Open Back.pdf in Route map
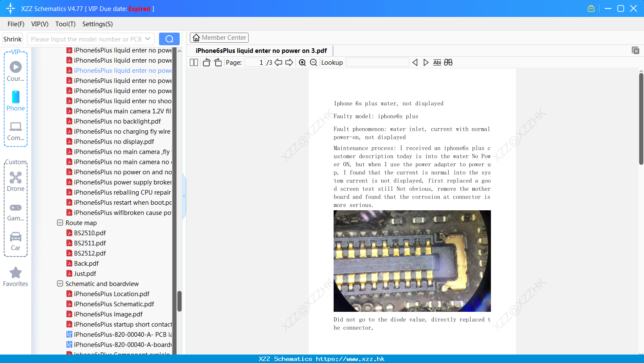This screenshot has width=644, height=363. (x=86, y=263)
